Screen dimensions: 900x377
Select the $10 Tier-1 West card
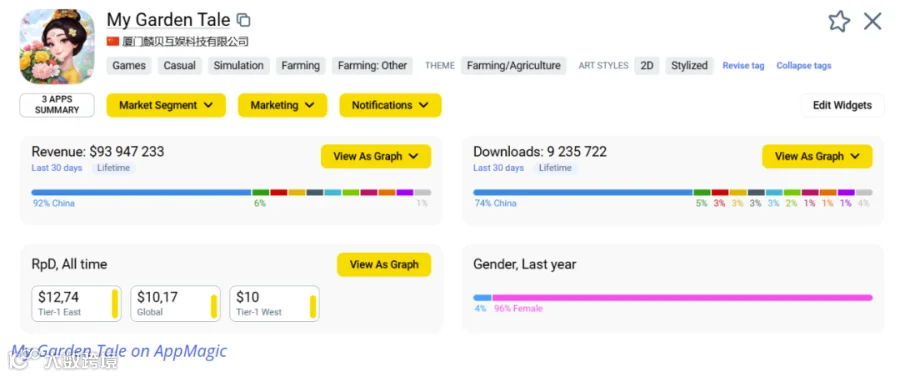[x=274, y=304]
